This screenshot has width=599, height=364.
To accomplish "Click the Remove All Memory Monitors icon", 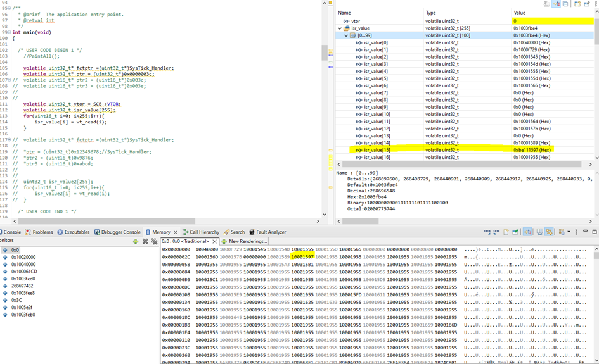I will (153, 241).
